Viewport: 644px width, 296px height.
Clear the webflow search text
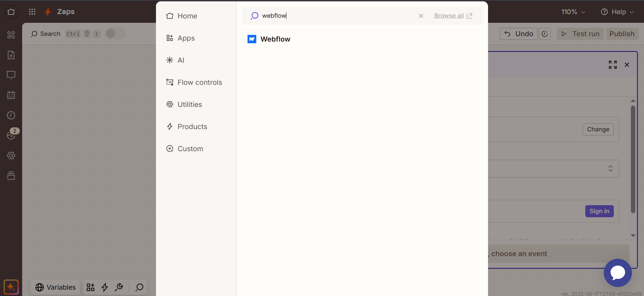421,16
